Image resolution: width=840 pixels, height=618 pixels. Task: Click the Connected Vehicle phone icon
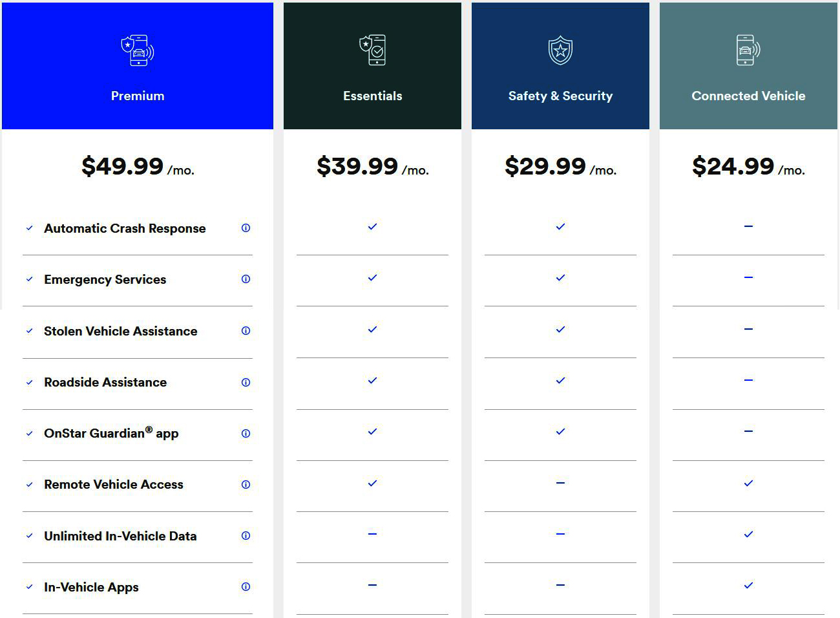tap(748, 50)
